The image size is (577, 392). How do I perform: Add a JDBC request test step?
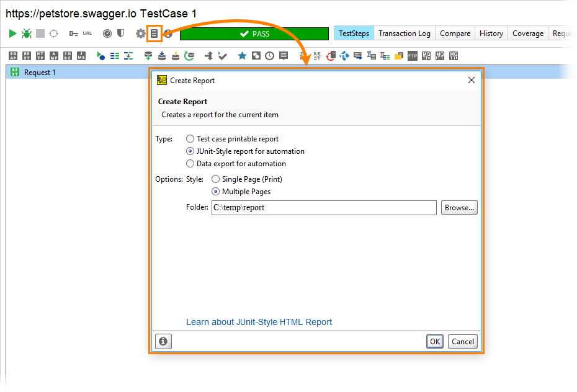pyautogui.click(x=66, y=55)
